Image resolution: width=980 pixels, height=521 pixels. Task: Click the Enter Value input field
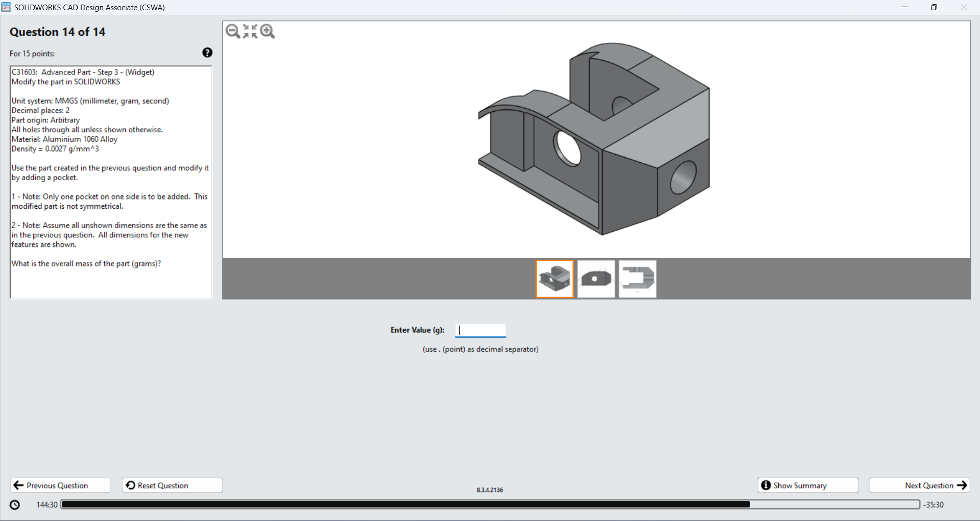(x=481, y=330)
